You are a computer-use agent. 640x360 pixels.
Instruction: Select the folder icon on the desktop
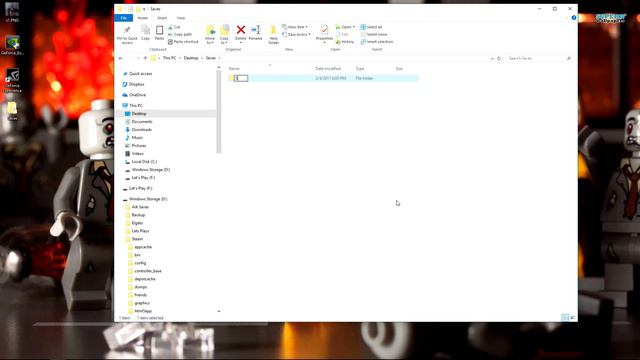point(12,111)
